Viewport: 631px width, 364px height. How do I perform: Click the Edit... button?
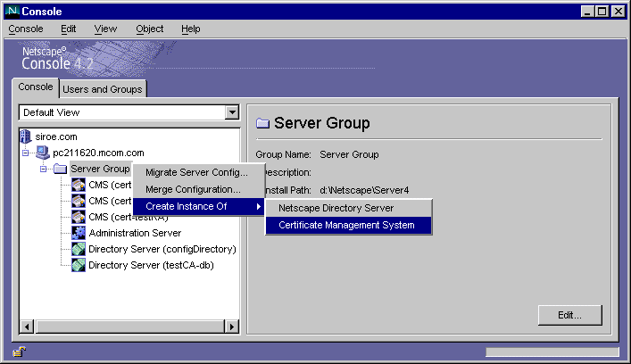pos(569,315)
